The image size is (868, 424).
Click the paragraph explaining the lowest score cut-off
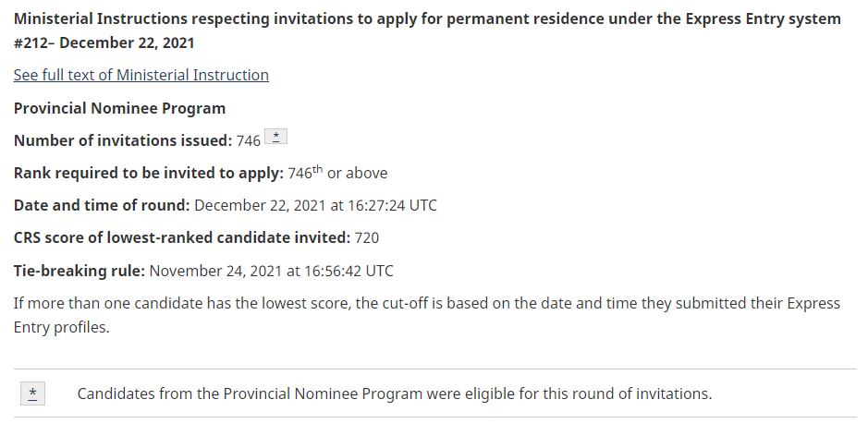pyautogui.click(x=426, y=303)
